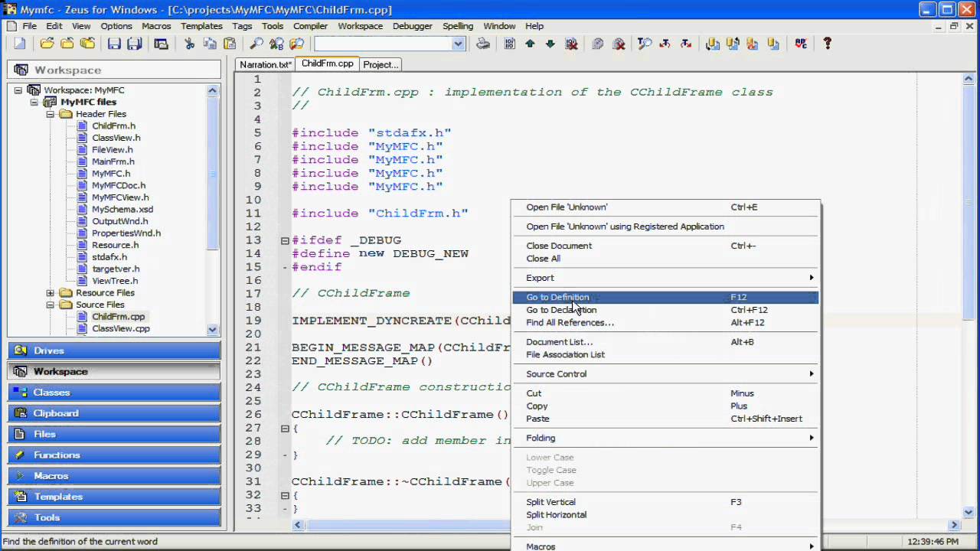Viewport: 980px width, 551px height.
Task: Open the Classes navigator panel
Action: (x=114, y=392)
